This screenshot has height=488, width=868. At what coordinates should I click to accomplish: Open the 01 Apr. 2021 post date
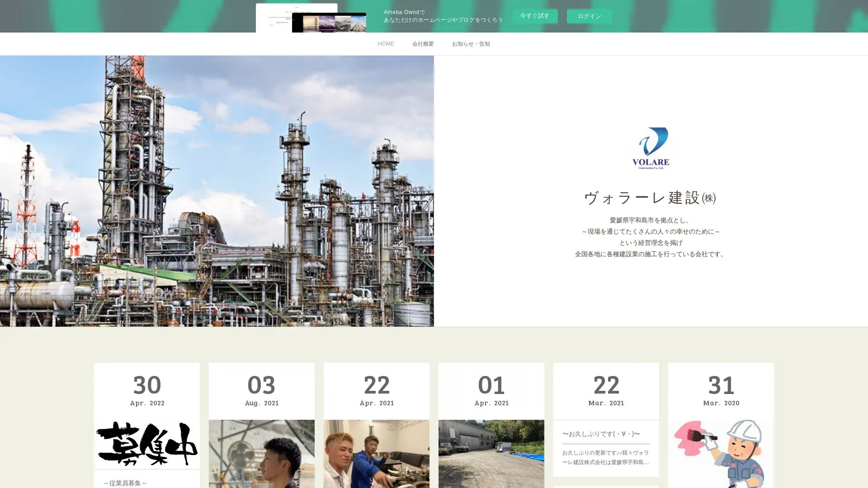coord(491,391)
